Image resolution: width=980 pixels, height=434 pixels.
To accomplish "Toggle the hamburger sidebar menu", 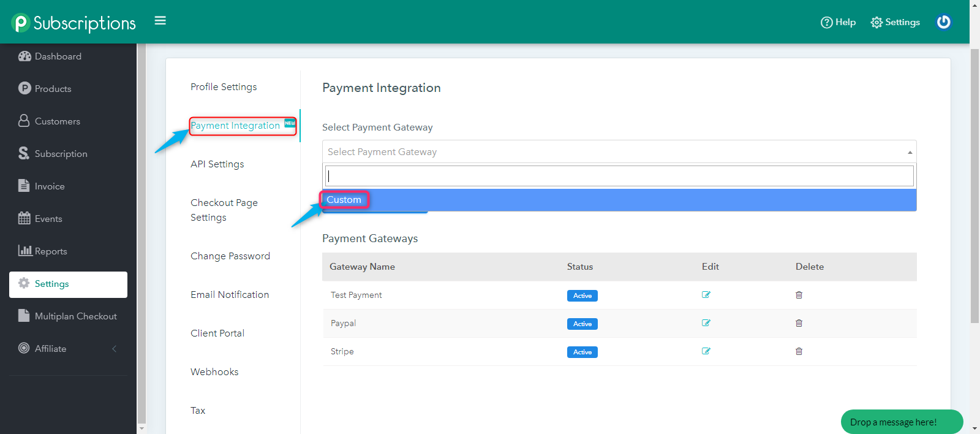I will (160, 21).
